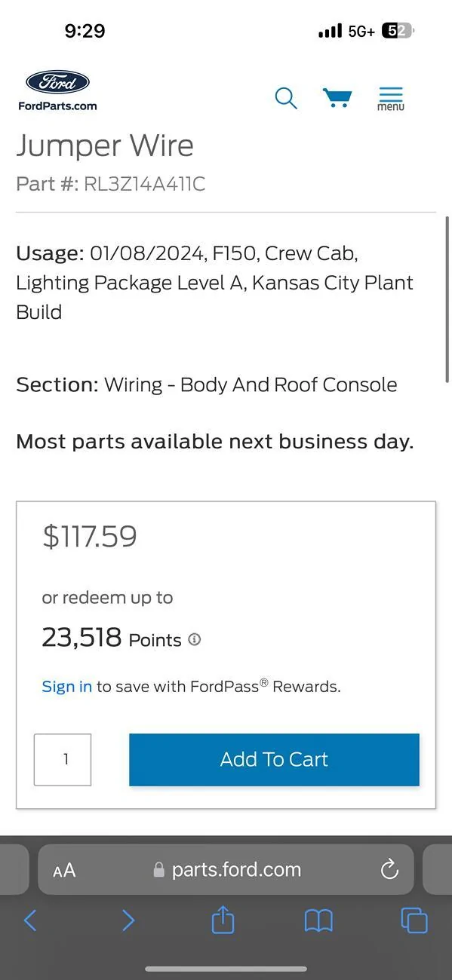452x980 pixels.
Task: Share this page with Safari share icon
Action: (222, 920)
